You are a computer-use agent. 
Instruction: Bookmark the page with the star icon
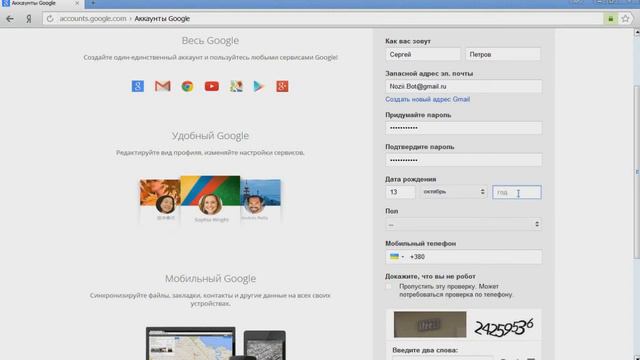coord(625,19)
